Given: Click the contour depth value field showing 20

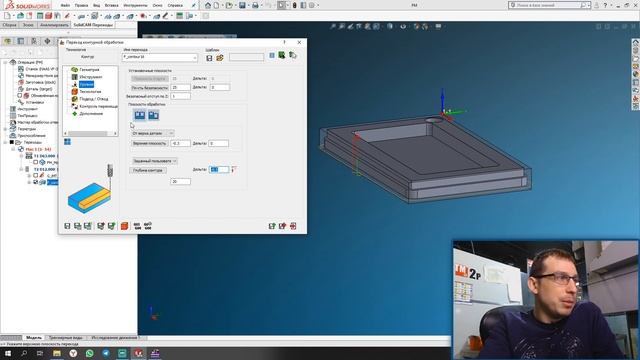Looking at the screenshot, I should coord(180,181).
